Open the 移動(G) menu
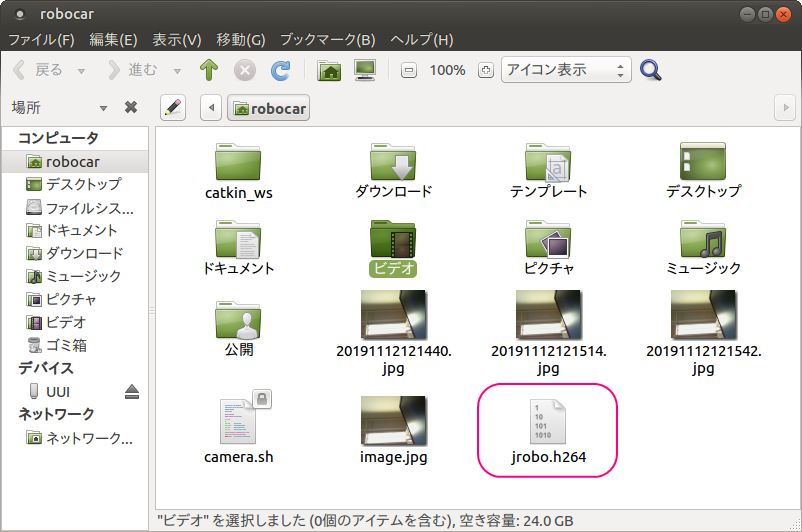 tap(240, 39)
